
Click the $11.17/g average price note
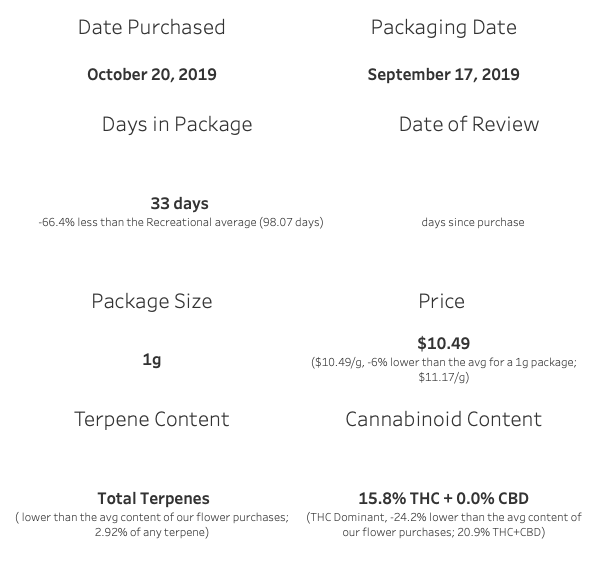click(x=444, y=377)
